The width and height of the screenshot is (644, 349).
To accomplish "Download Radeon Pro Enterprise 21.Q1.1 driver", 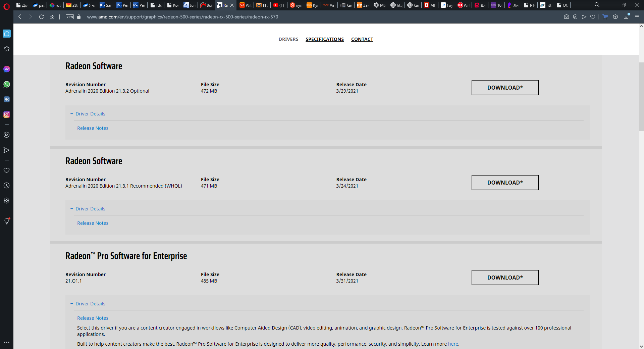I will point(505,278).
